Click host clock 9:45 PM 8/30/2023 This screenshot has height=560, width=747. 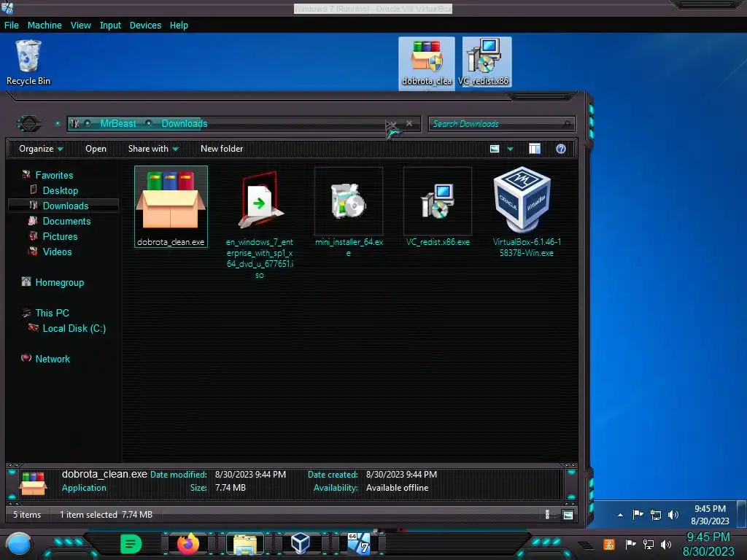click(708, 544)
